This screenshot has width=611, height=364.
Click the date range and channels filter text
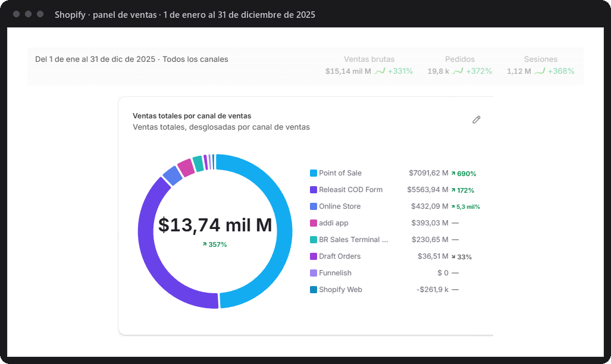pos(131,59)
